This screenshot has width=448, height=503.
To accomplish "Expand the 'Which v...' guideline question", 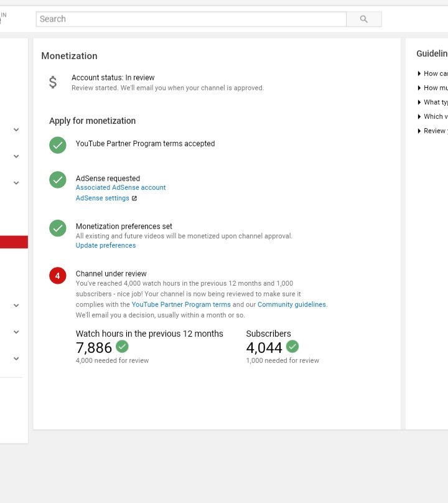I will pyautogui.click(x=432, y=116).
